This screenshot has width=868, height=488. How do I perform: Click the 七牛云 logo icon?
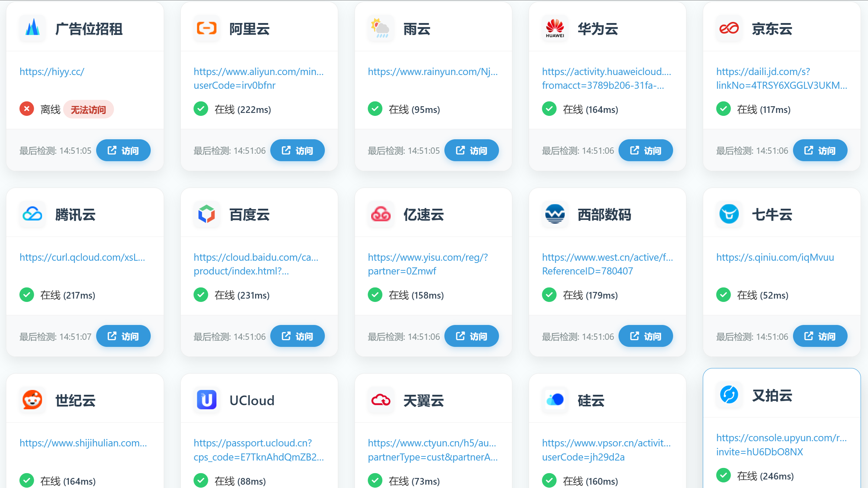tap(729, 214)
